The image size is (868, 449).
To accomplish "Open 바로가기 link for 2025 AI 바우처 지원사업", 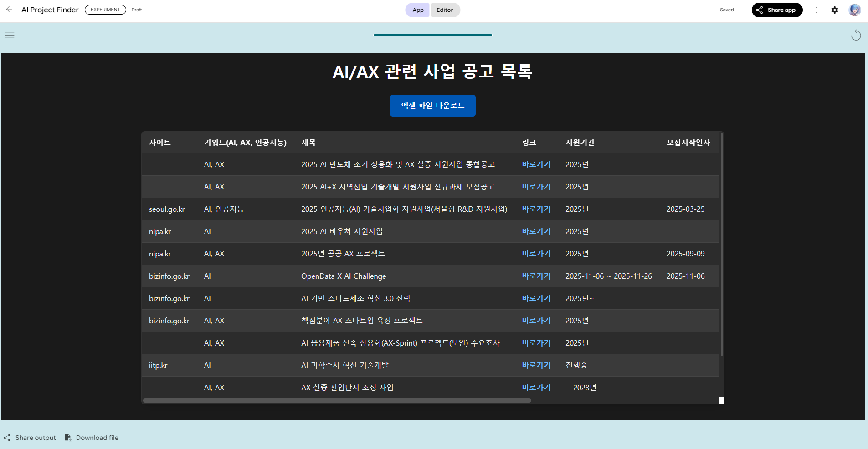I will [536, 231].
